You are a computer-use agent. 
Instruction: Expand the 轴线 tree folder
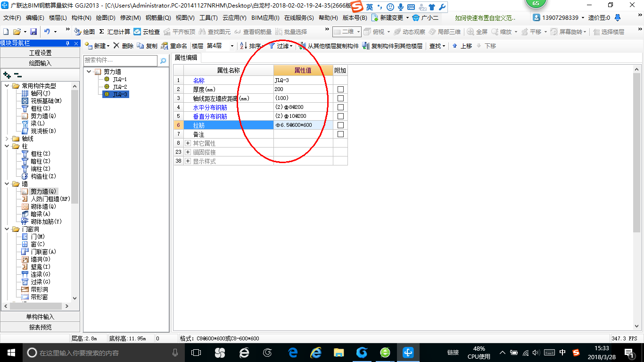click(7, 139)
